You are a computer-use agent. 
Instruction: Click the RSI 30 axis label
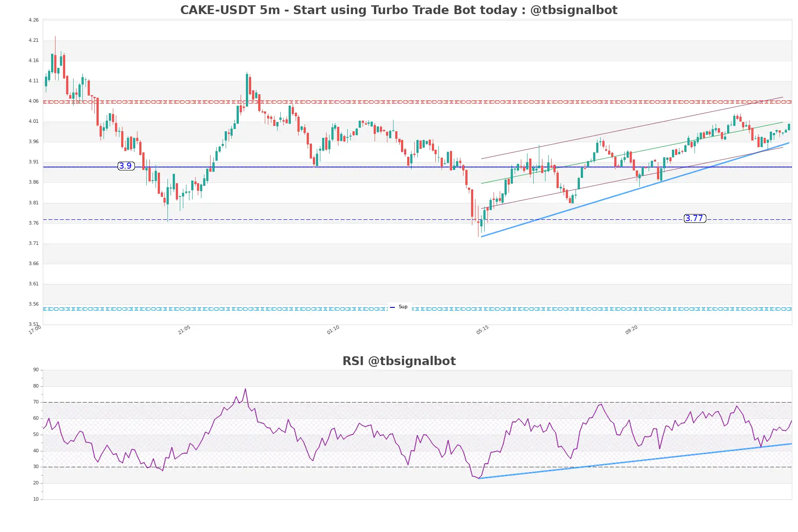36,467
